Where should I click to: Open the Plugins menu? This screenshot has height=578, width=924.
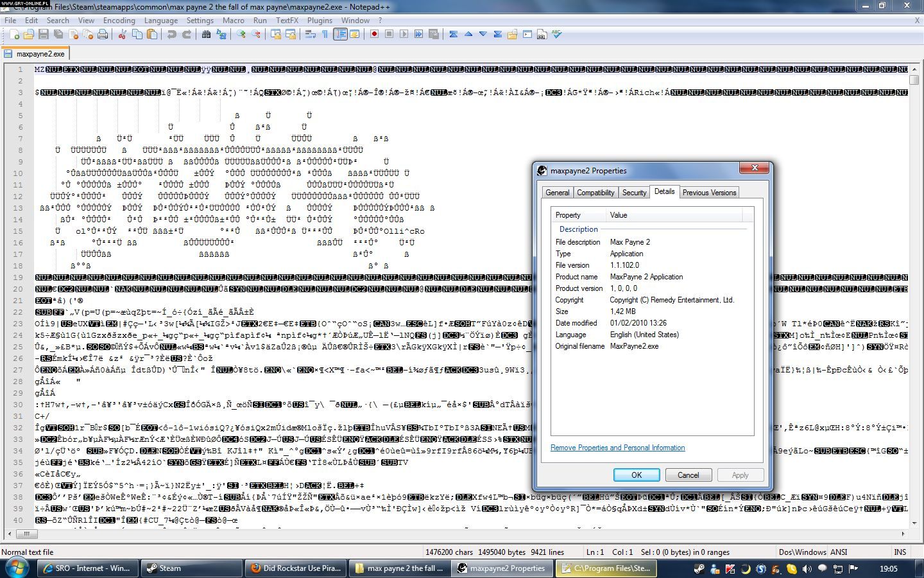pyautogui.click(x=320, y=21)
